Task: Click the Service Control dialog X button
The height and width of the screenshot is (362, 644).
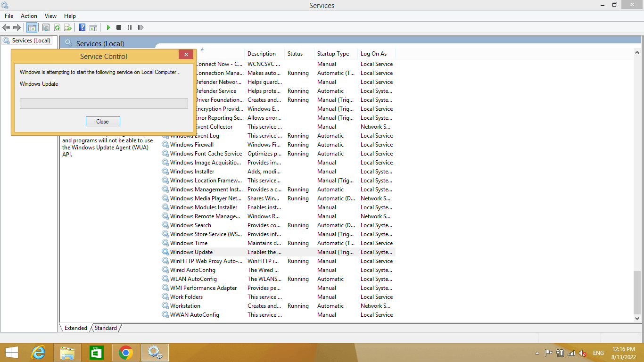Action: [x=186, y=55]
